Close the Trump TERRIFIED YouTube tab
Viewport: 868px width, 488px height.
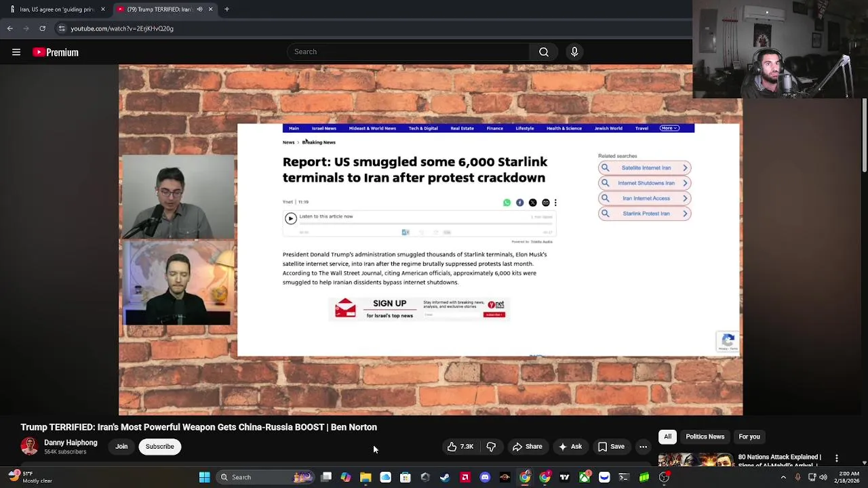click(210, 9)
